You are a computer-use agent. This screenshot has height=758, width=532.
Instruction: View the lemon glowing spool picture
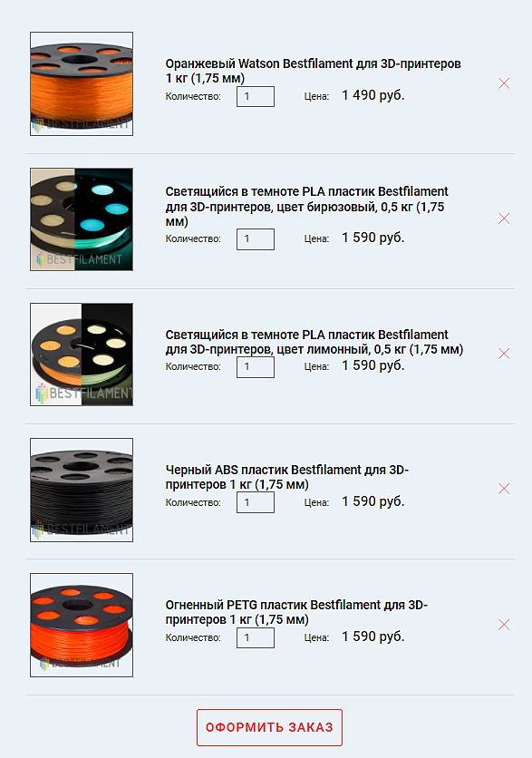point(82,355)
